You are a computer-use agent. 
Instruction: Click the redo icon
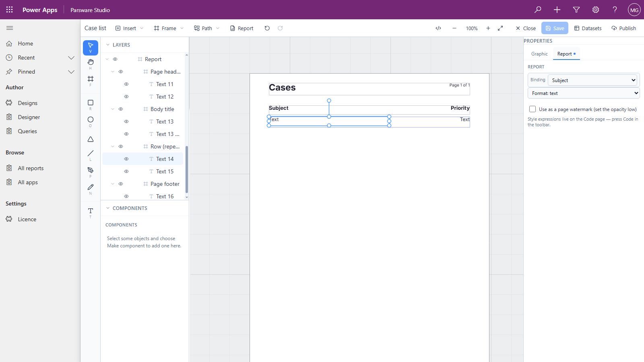pyautogui.click(x=280, y=28)
